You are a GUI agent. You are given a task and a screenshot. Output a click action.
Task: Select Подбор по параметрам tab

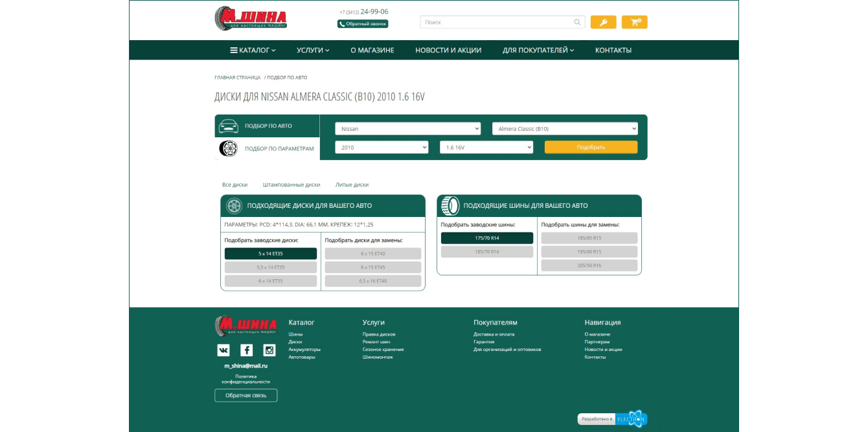click(268, 148)
